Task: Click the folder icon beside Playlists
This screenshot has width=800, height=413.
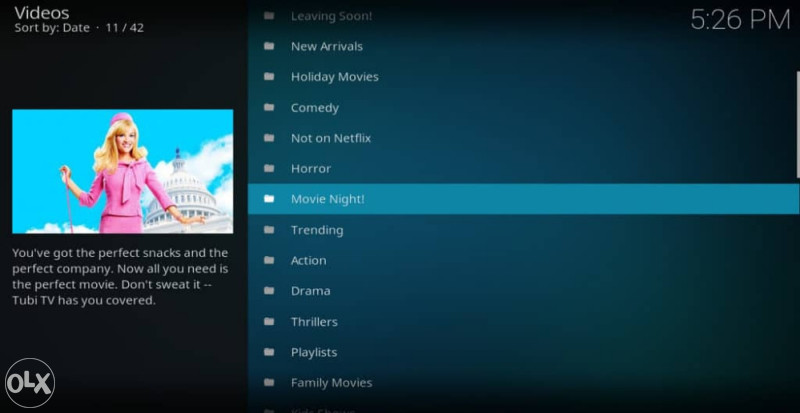Action: click(269, 352)
